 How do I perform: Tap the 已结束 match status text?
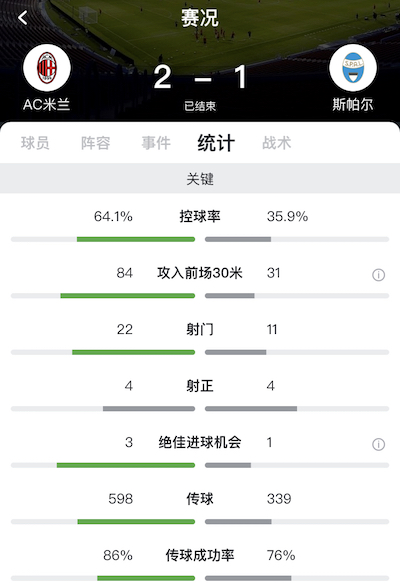(200, 106)
